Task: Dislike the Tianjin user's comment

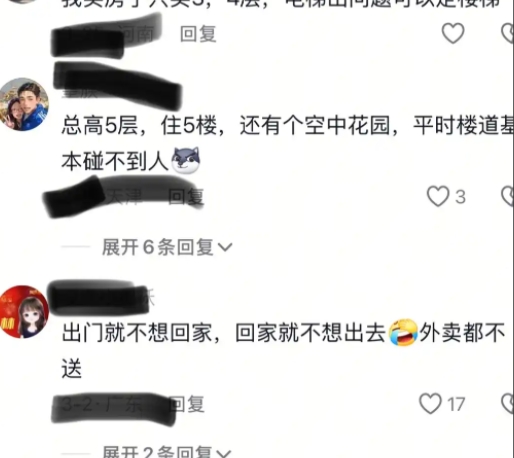Action: tap(508, 196)
